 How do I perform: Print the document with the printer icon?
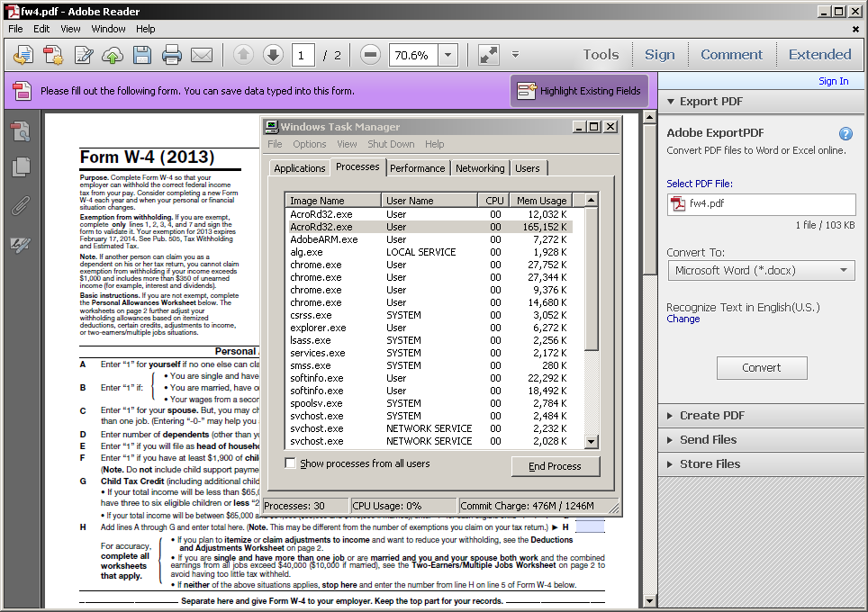coord(172,55)
